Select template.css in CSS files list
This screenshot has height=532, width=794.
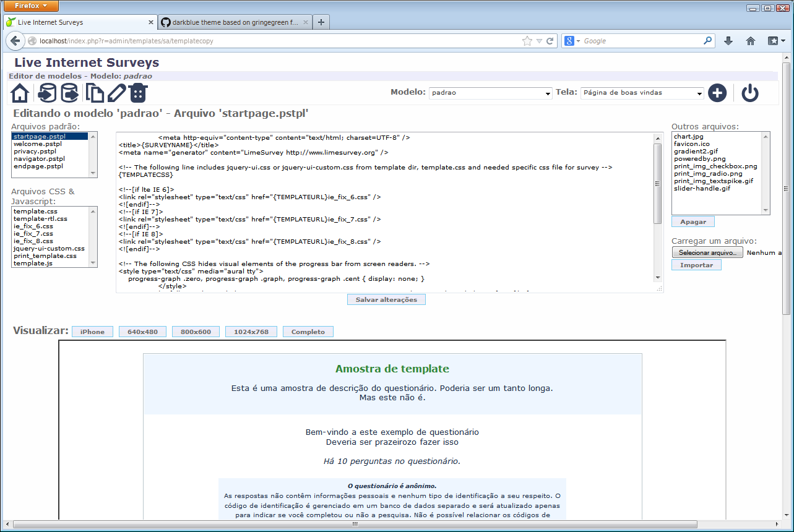tap(35, 212)
